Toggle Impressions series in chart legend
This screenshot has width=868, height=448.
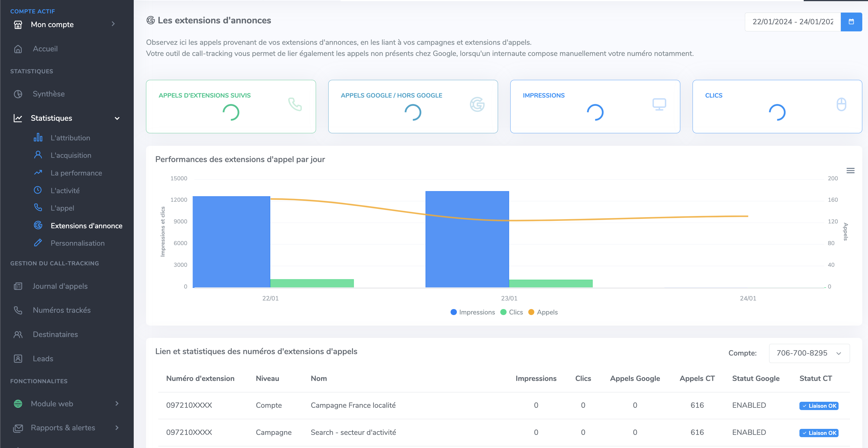pyautogui.click(x=472, y=312)
